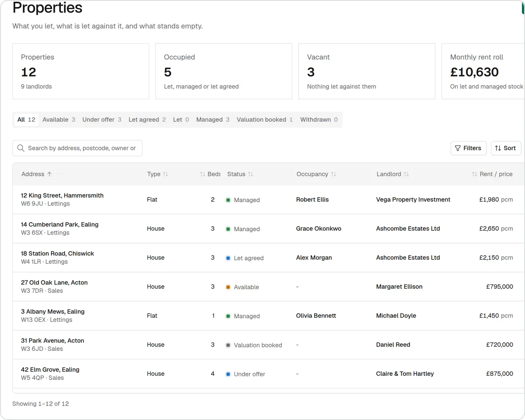Click sort arrows beside Occupancy header
This screenshot has width=525, height=420.
pos(333,174)
